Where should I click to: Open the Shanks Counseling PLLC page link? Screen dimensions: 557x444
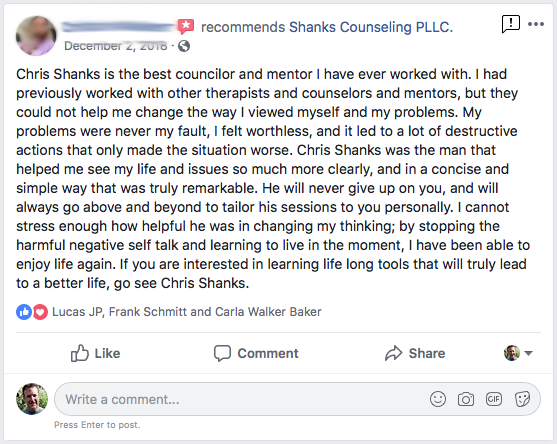pos(371,27)
